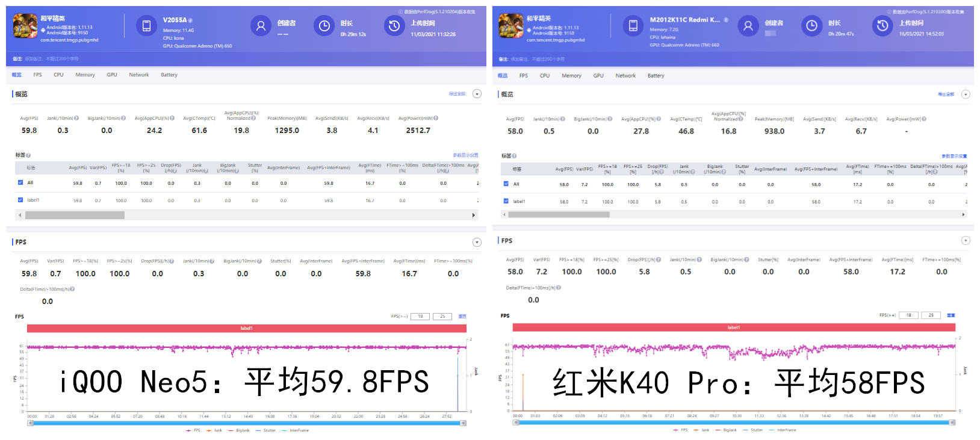Click help icon beside Drop(FPS)[/h] in V2055A FPS section
The image size is (980, 440).
coord(172,261)
